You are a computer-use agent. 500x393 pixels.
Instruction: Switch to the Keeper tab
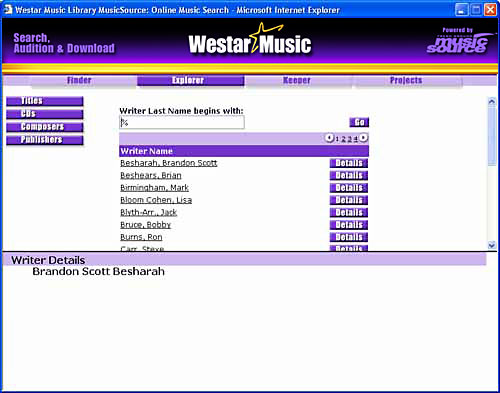[297, 80]
